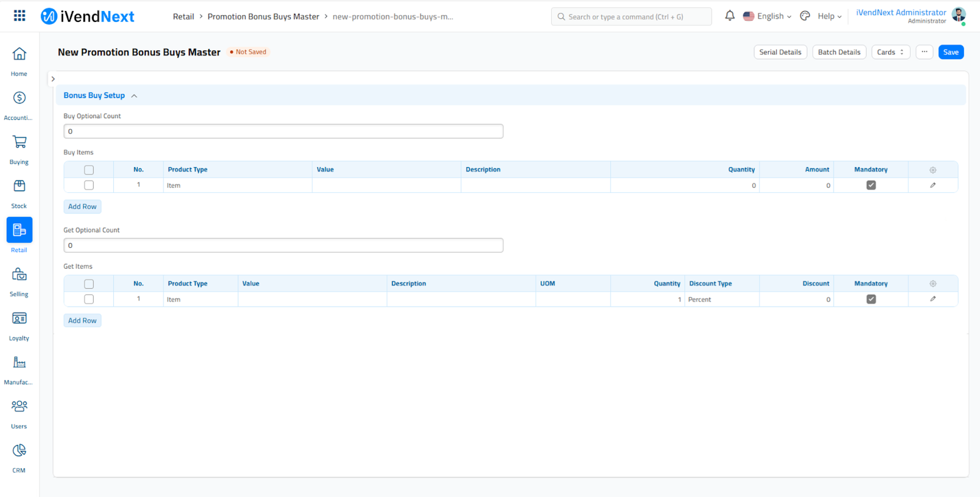Click the Save button
The image size is (980, 497).
coord(951,52)
